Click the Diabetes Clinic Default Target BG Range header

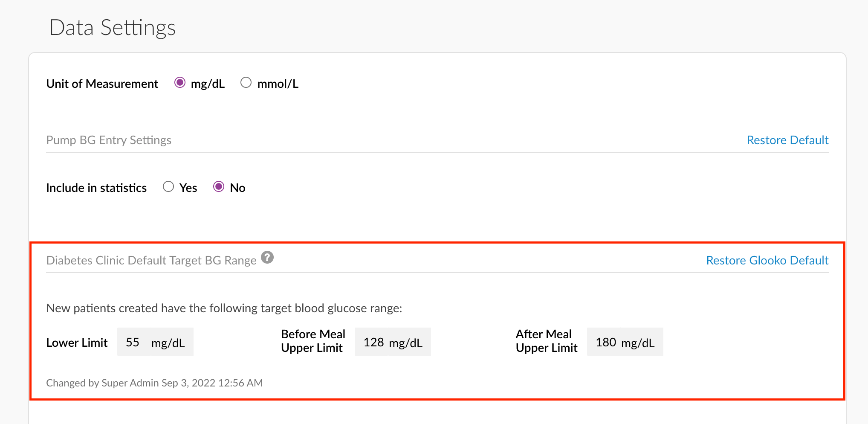[151, 260]
